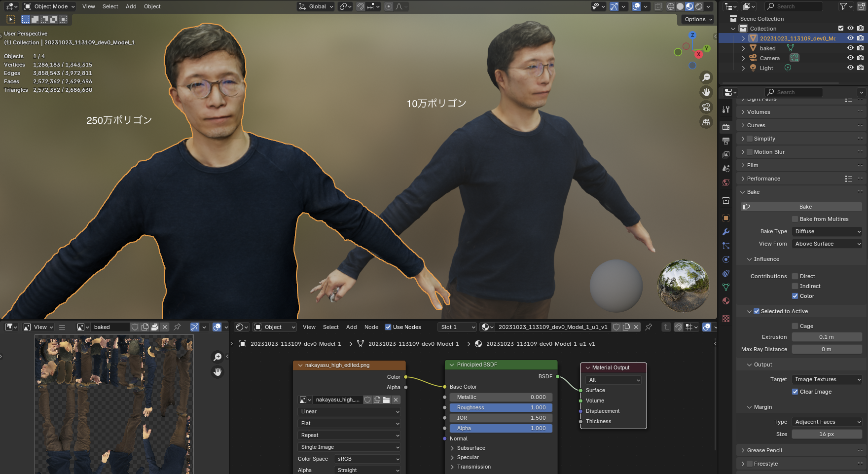Open the World properties tab

(x=726, y=182)
